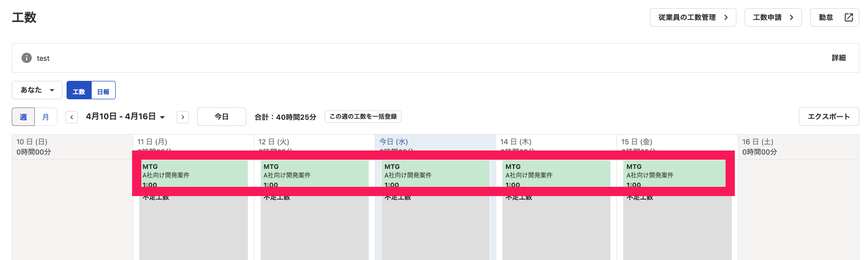Open 従業員の工数管理 page

pos(693,17)
